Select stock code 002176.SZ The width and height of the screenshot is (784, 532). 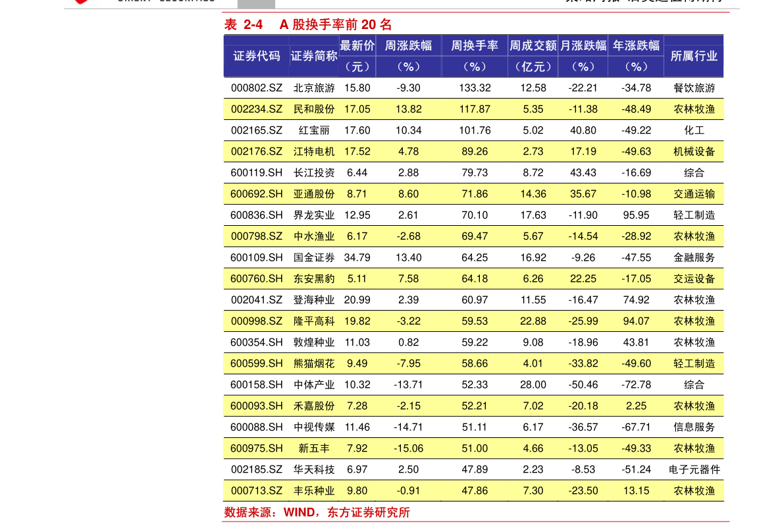pyautogui.click(x=257, y=151)
